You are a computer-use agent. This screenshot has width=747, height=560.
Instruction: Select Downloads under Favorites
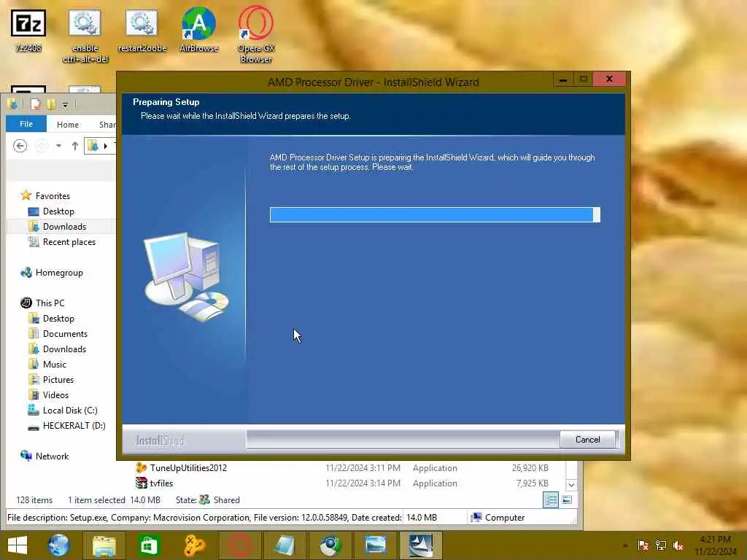pos(64,227)
